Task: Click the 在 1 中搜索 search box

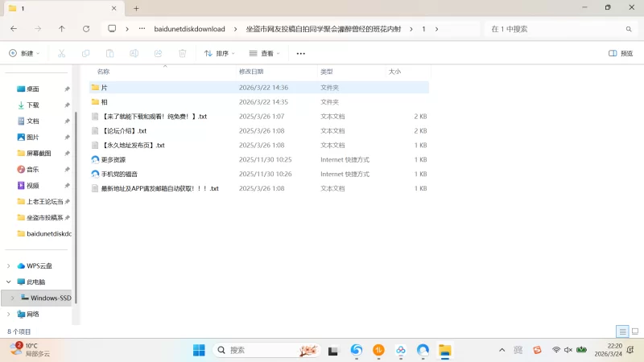Action: coord(555,28)
